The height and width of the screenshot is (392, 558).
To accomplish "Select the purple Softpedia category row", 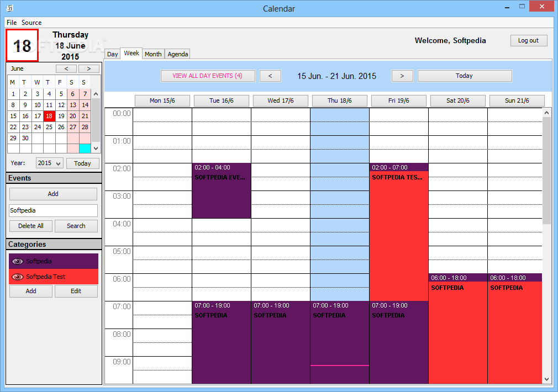I will 54,262.
